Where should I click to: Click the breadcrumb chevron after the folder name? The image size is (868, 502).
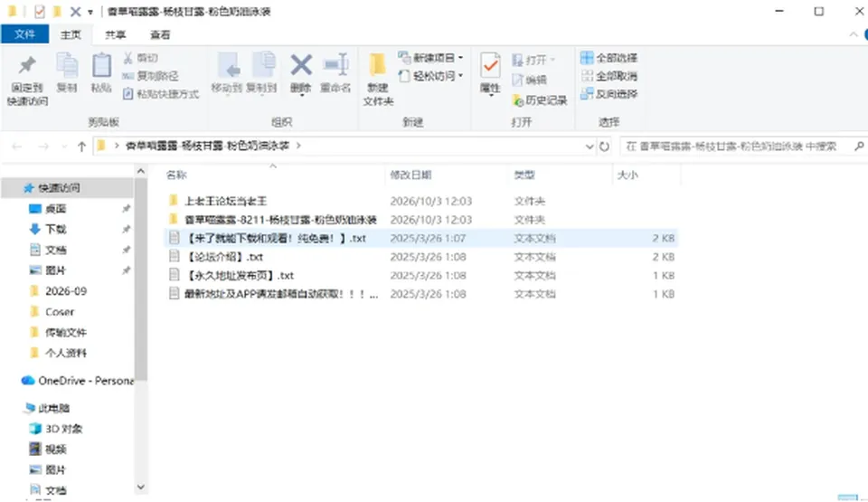(298, 146)
